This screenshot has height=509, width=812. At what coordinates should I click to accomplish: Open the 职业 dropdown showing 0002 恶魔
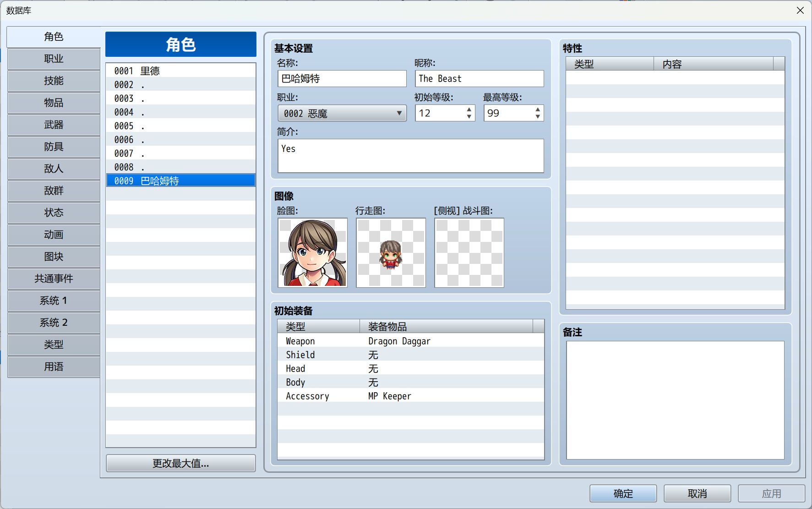click(342, 113)
